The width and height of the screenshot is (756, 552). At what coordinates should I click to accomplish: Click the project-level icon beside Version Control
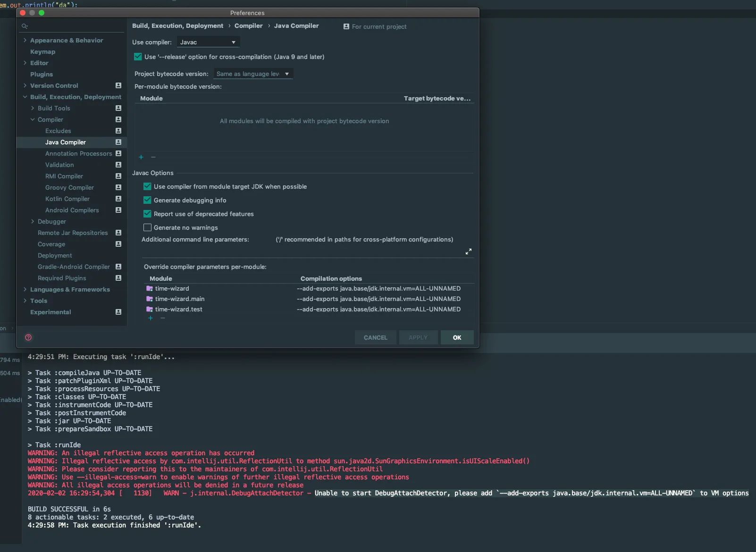coord(118,85)
